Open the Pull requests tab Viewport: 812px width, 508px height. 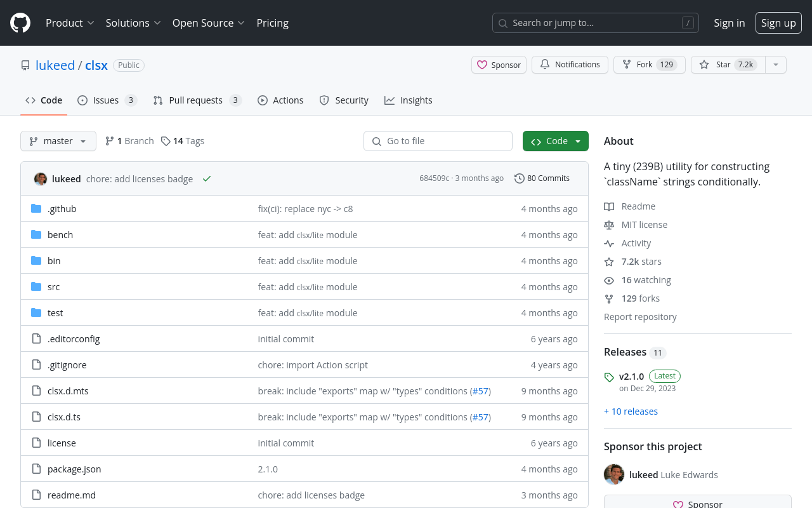tap(197, 100)
